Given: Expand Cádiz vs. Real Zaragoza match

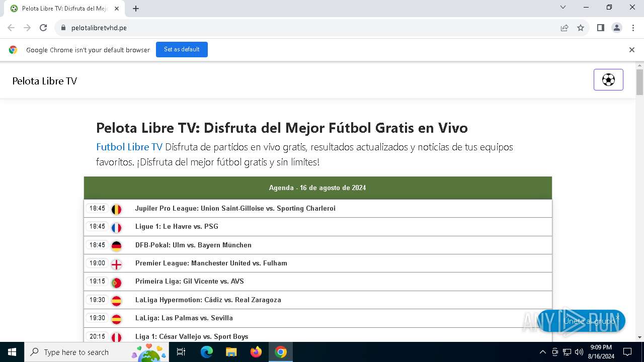Looking at the screenshot, I should 318,300.
